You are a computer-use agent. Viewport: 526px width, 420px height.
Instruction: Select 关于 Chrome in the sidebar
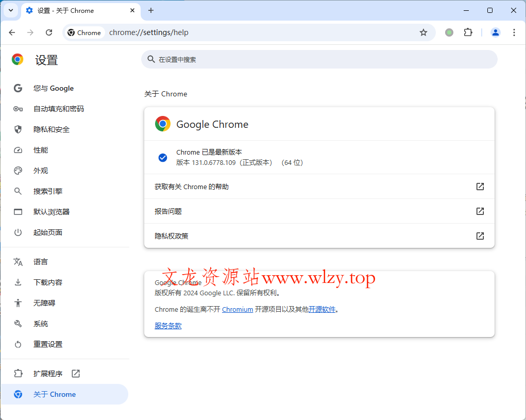[x=54, y=394]
